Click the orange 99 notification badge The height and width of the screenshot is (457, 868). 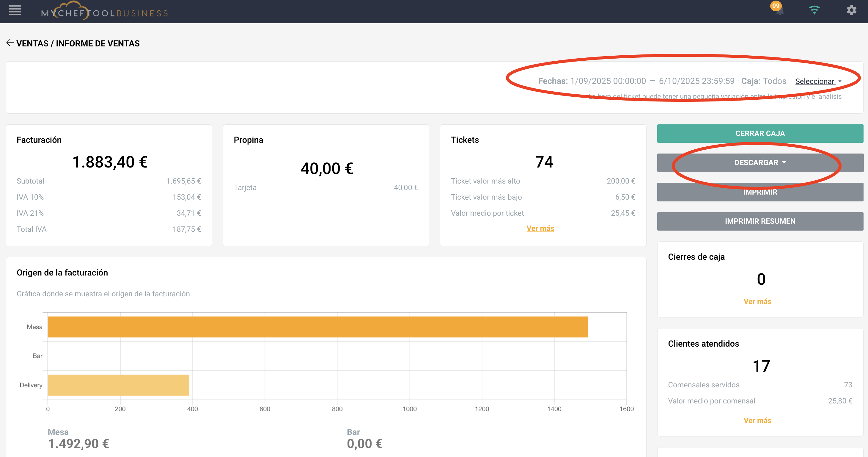pos(776,6)
